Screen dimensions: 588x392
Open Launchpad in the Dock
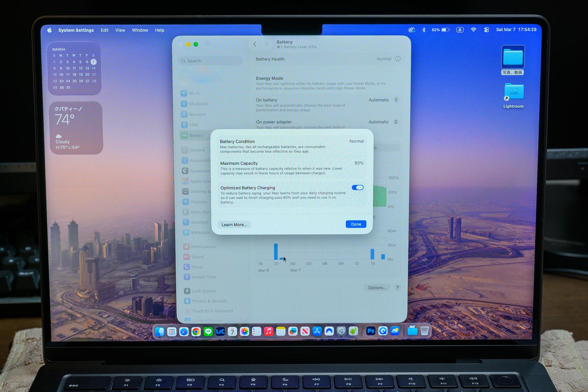tap(172, 331)
